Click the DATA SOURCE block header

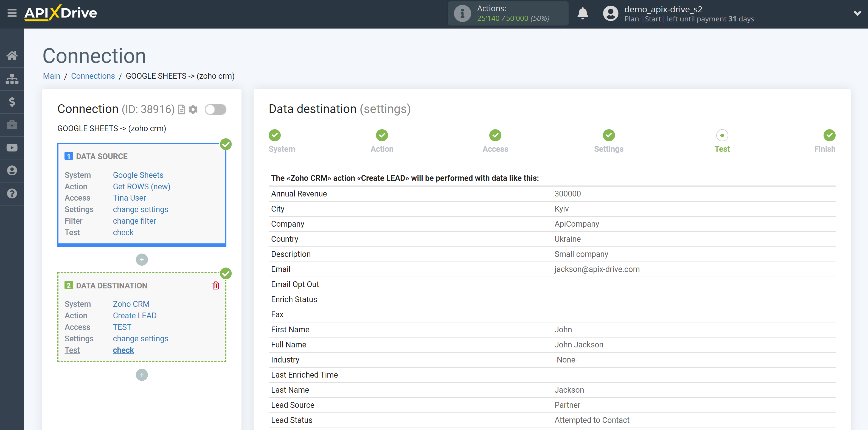coord(102,156)
